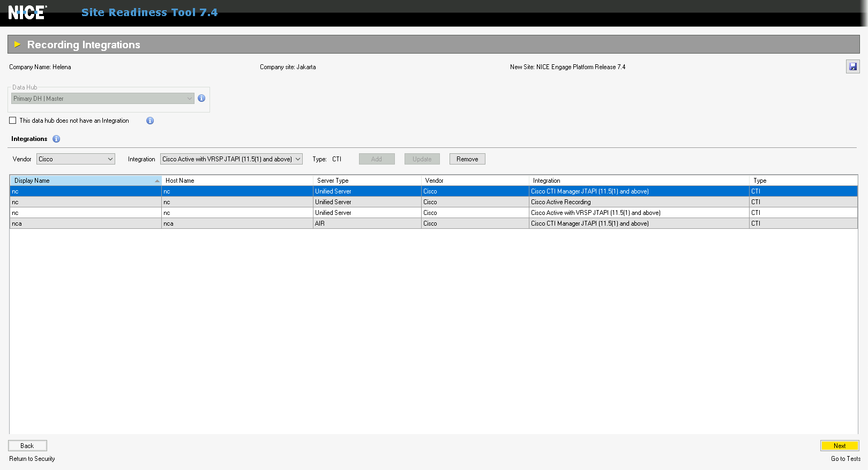
Task: Sort by Host Name column header
Action: pos(237,181)
